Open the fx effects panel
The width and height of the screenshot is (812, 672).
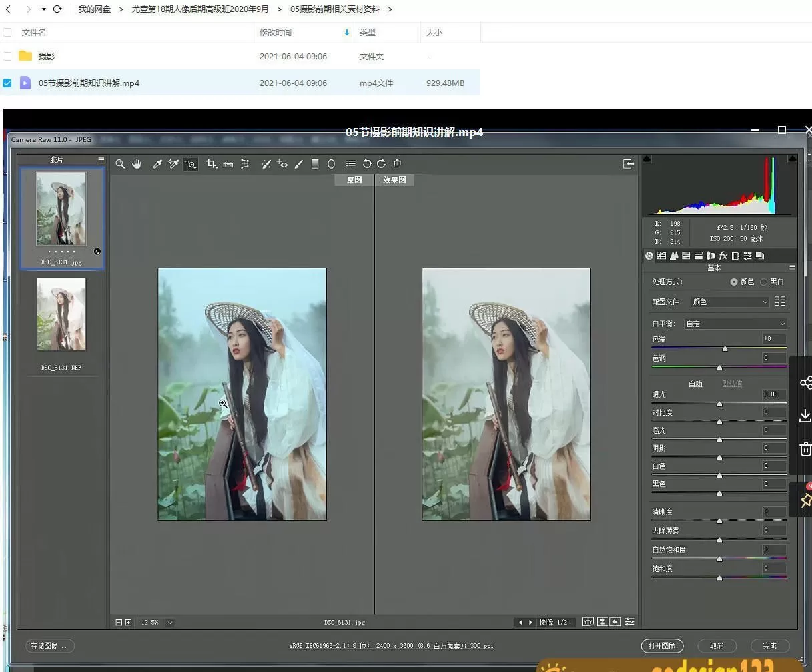pos(723,256)
